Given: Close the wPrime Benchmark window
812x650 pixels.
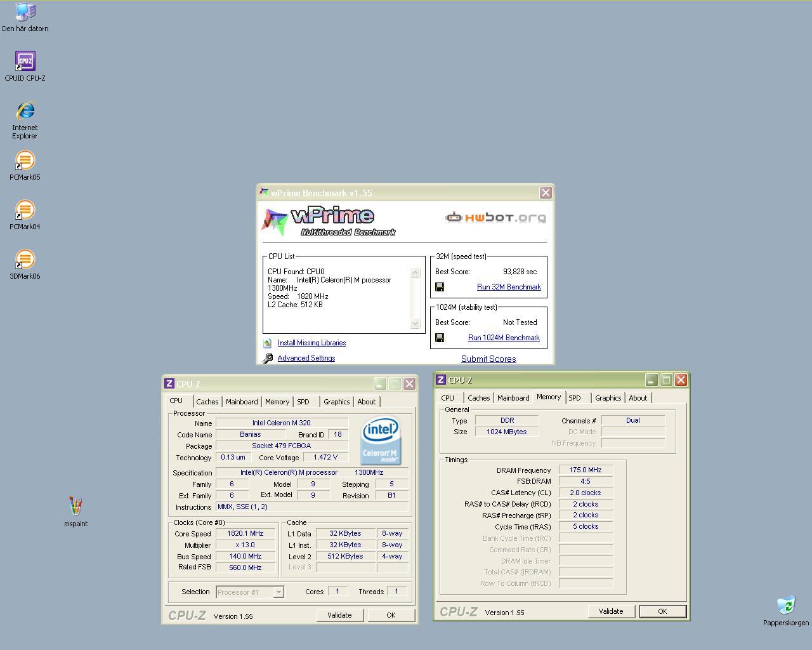Looking at the screenshot, I should tap(546, 192).
